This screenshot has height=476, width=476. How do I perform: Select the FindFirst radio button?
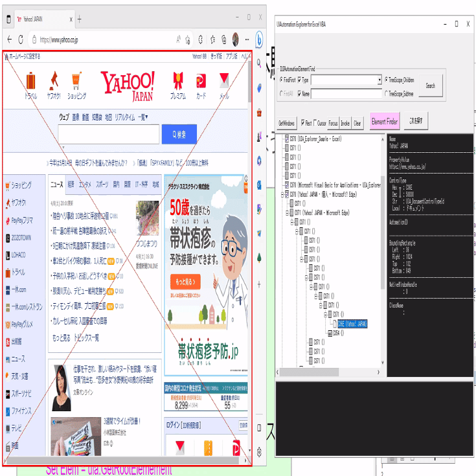click(x=281, y=80)
